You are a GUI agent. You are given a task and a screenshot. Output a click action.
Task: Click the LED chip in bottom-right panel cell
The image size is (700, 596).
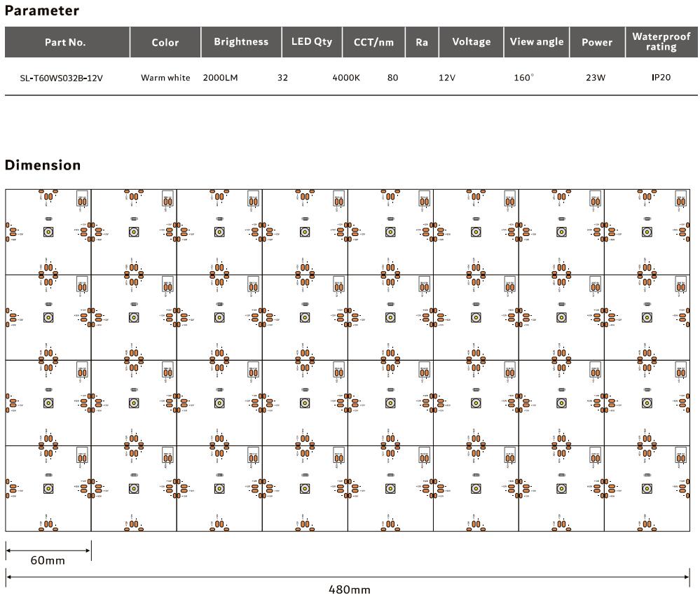647,488
